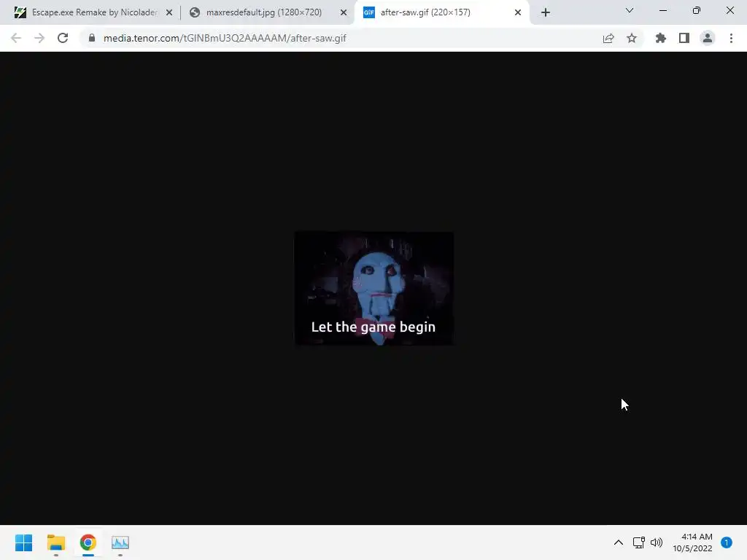Open the volume tray icon
The width and height of the screenshot is (747, 560).
(657, 542)
